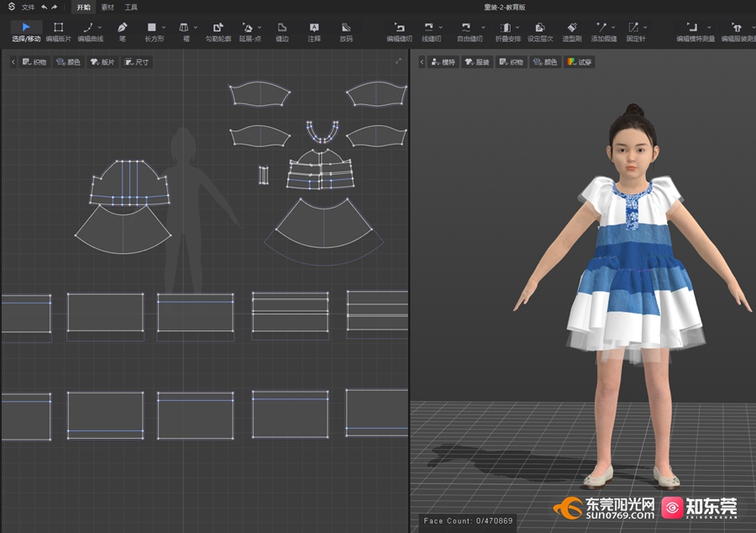Image resolution: width=756 pixels, height=533 pixels.
Task: Choose the 缝边 (Seam Allowance) tool
Action: tap(282, 32)
